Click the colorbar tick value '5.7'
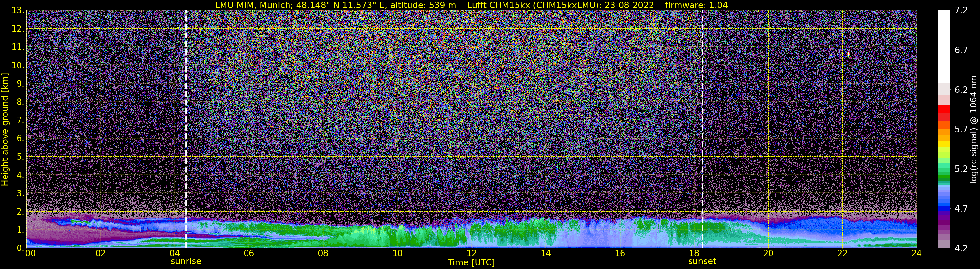This screenshot has height=269, width=980. [961, 129]
